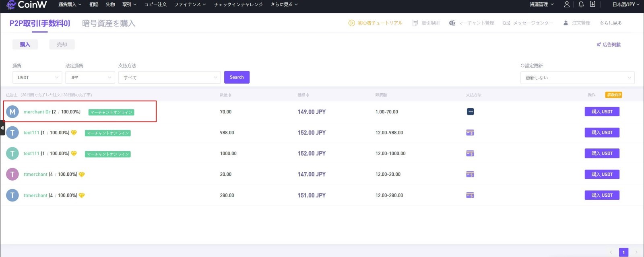Click the app download icon
The height and width of the screenshot is (257, 644).
592,4
